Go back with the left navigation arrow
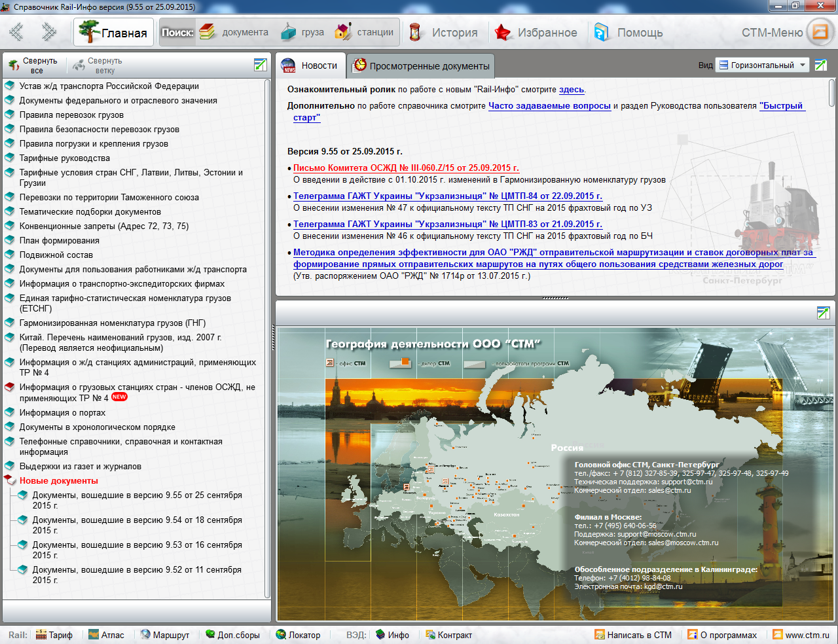 point(16,31)
